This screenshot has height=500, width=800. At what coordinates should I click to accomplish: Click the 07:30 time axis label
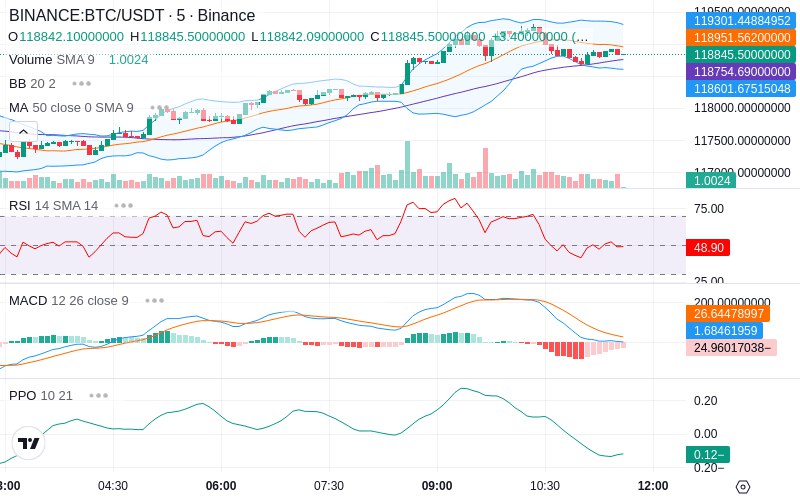(329, 486)
